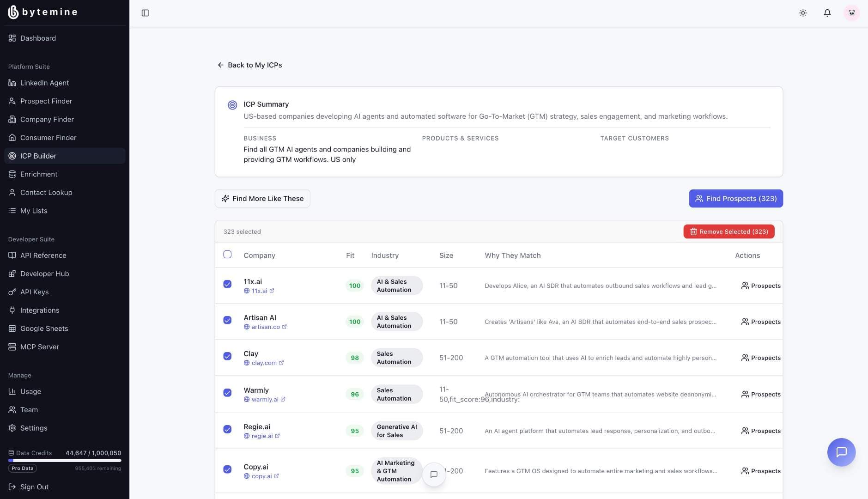This screenshot has height=499, width=868.
Task: Open the floating chat bubble
Action: pos(841,452)
